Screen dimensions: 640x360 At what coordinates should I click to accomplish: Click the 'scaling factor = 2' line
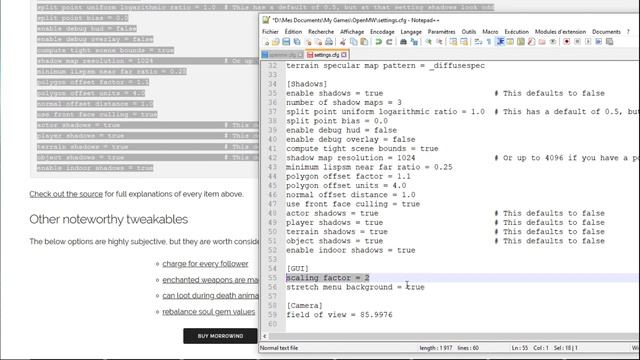(x=328, y=278)
